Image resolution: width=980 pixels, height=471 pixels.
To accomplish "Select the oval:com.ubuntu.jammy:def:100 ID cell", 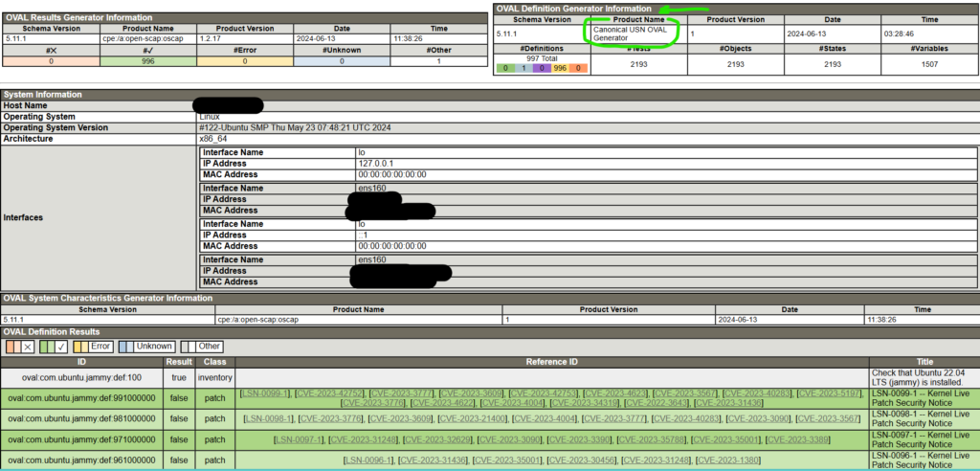I will [81, 376].
